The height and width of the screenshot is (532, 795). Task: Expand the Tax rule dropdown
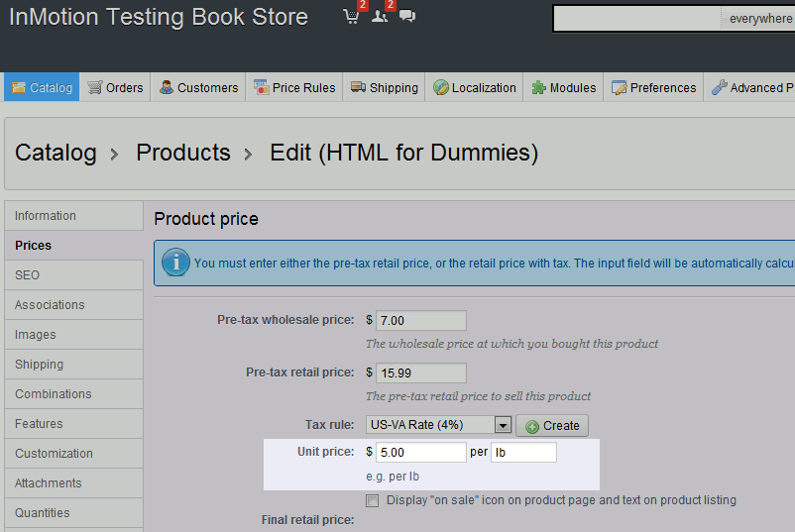(503, 425)
